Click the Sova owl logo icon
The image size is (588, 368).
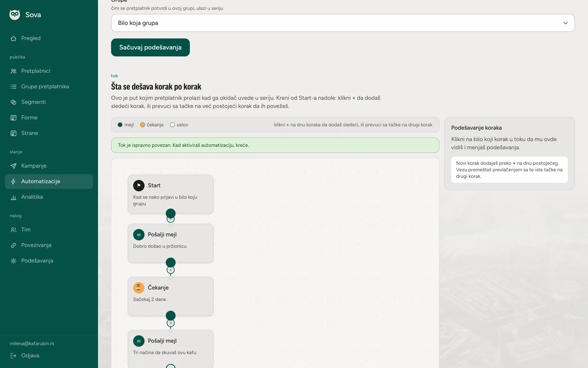point(15,15)
